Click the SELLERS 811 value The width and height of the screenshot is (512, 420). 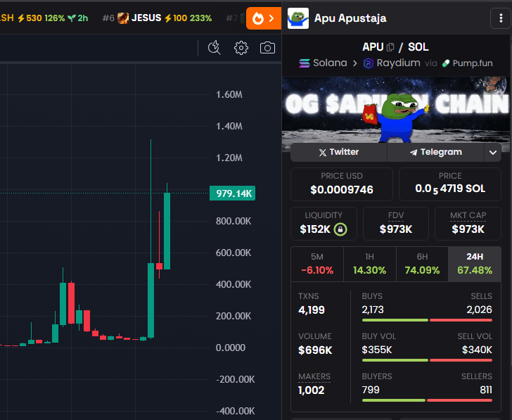coord(486,390)
